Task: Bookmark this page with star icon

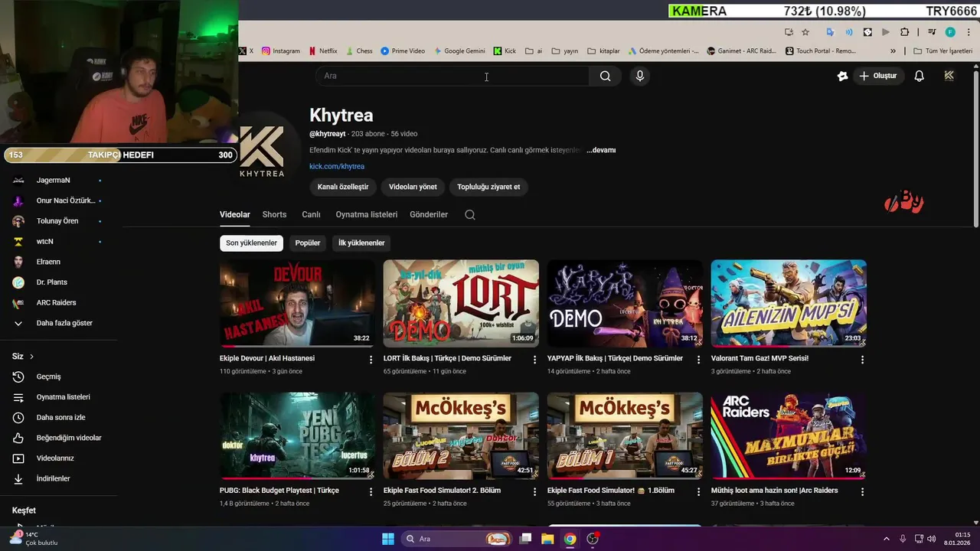Action: (x=805, y=32)
